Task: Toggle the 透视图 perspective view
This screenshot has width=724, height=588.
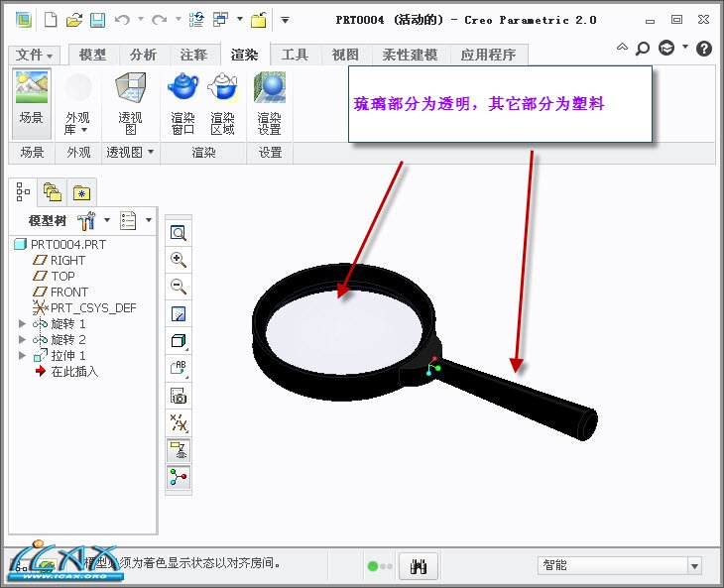Action: [x=130, y=104]
